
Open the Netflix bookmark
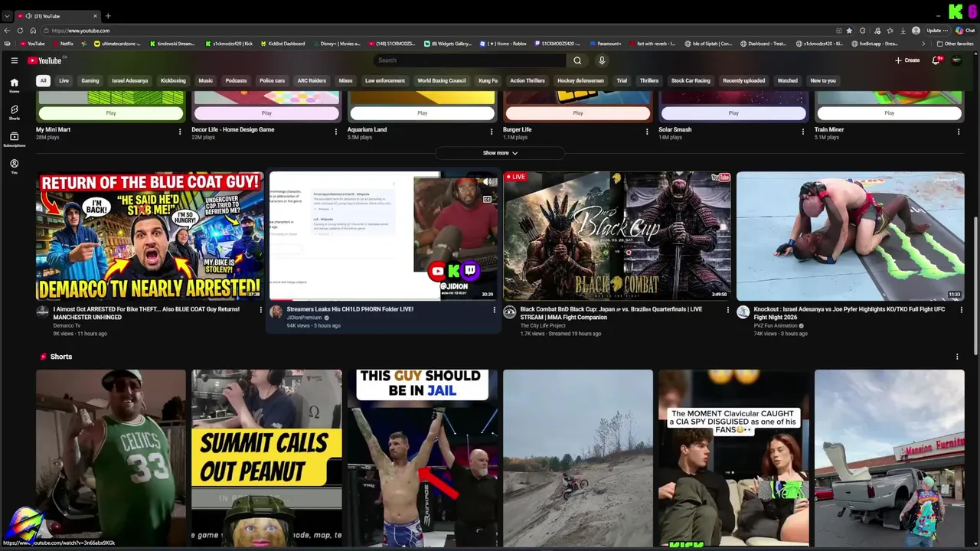coord(62,44)
